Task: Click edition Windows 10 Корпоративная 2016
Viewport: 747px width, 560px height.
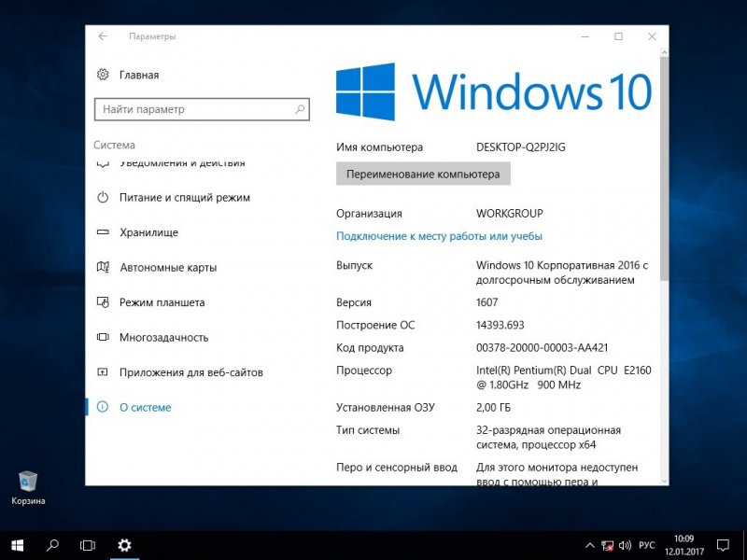Action: [x=562, y=273]
